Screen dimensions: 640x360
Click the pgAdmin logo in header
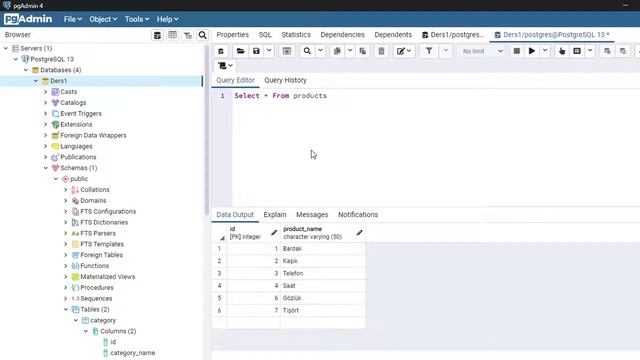pyautogui.click(x=28, y=19)
